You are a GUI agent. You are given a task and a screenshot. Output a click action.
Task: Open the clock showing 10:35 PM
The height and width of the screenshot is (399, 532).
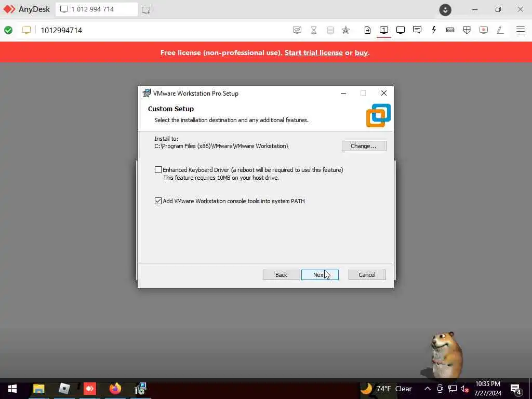tap(487, 389)
